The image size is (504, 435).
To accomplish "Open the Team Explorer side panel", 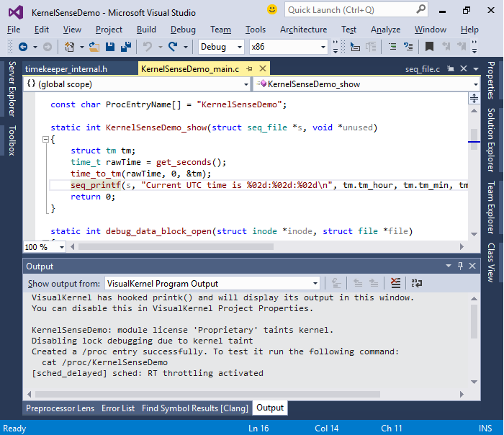I will (x=491, y=207).
